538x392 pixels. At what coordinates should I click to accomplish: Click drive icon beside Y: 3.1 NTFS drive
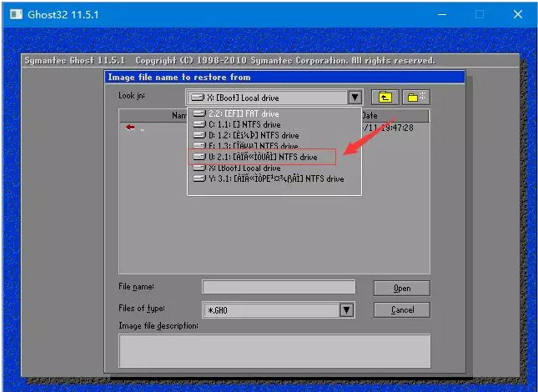(x=199, y=178)
